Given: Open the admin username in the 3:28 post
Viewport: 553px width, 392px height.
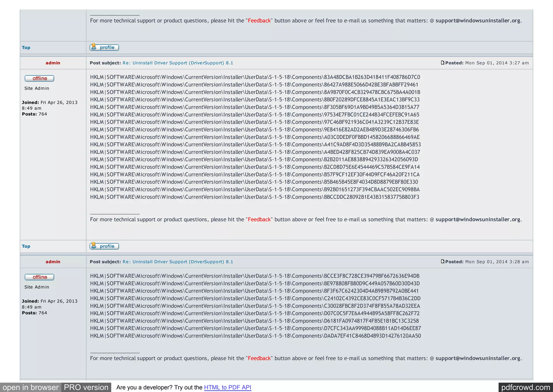Looking at the screenshot, I should pos(53,262).
